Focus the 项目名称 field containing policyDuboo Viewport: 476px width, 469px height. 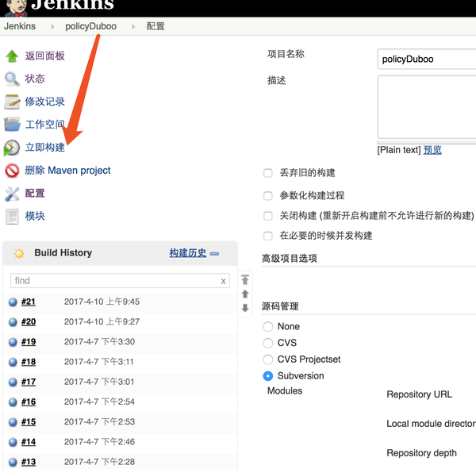pyautogui.click(x=427, y=60)
